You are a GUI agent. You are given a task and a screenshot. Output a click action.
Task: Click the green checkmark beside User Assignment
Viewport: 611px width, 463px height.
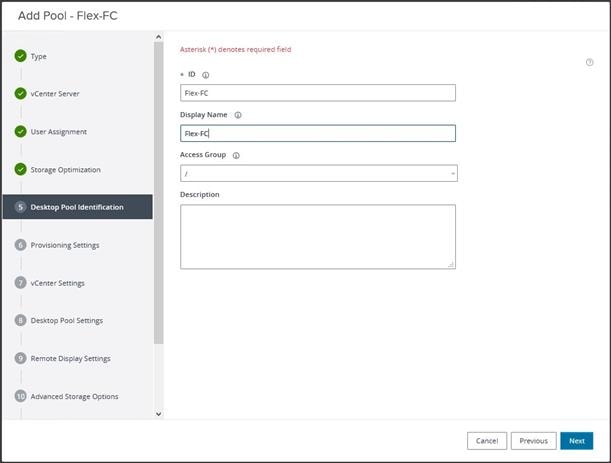coord(20,131)
